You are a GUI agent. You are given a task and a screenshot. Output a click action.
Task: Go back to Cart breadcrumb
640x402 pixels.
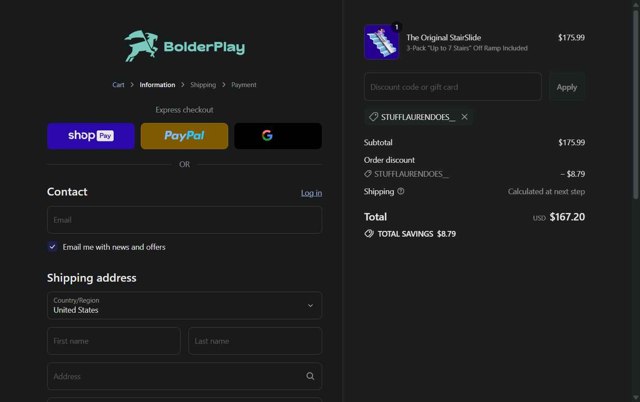118,85
